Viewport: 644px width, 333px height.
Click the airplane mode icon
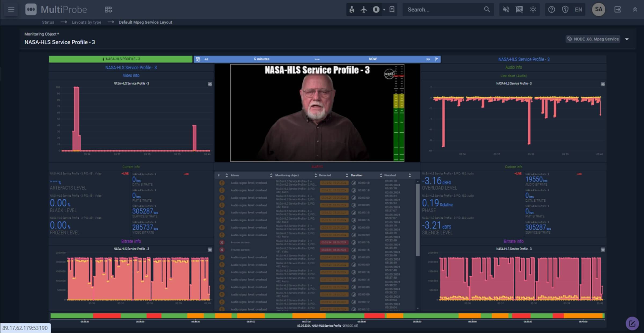pyautogui.click(x=364, y=10)
